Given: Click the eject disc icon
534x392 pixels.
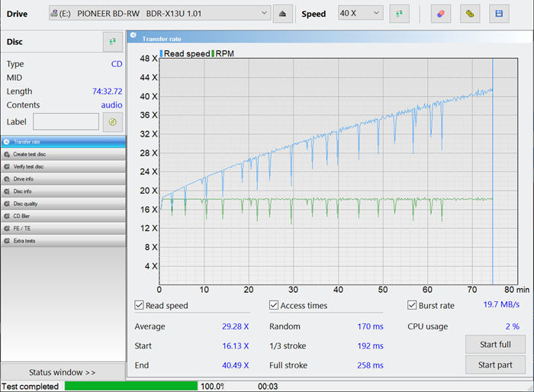Looking at the screenshot, I should pos(283,14).
